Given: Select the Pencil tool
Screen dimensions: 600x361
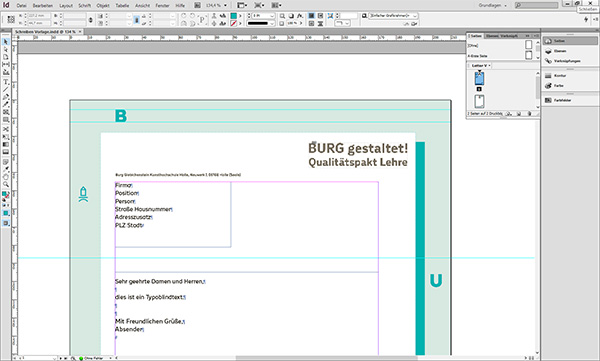Looking at the screenshot, I should (x=6, y=104).
